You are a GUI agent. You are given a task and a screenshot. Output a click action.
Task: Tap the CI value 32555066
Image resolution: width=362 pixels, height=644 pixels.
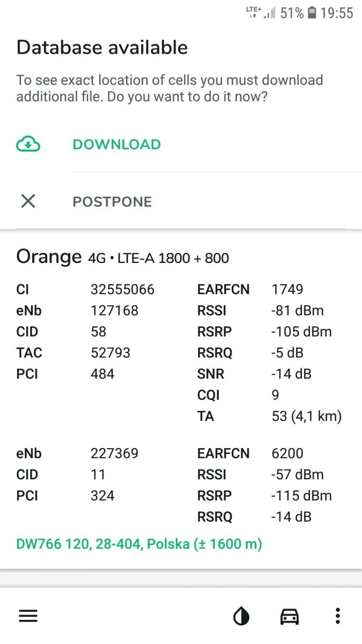click(x=123, y=290)
